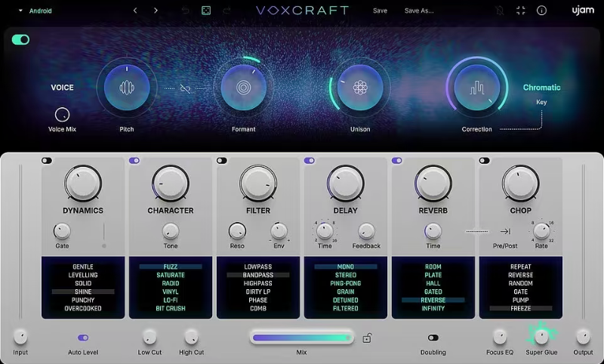Click the Filter Env knob
Image resolution: width=604 pixels, height=364 pixels.
click(x=279, y=232)
